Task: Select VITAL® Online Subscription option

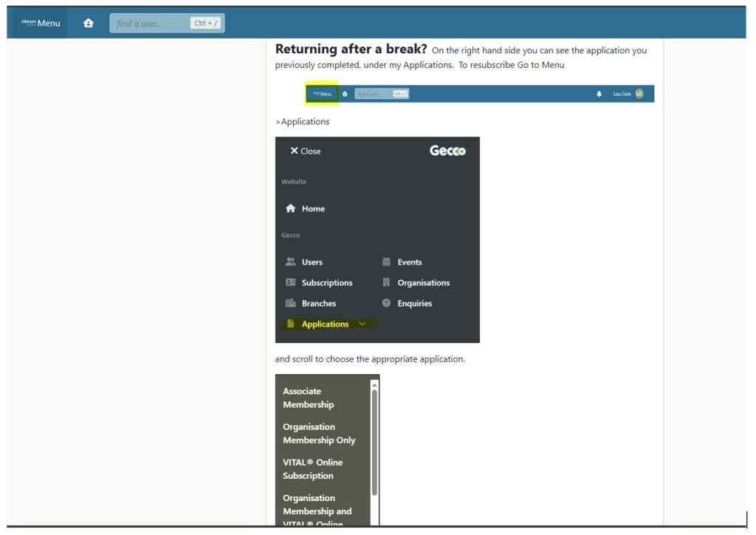Action: [312, 468]
